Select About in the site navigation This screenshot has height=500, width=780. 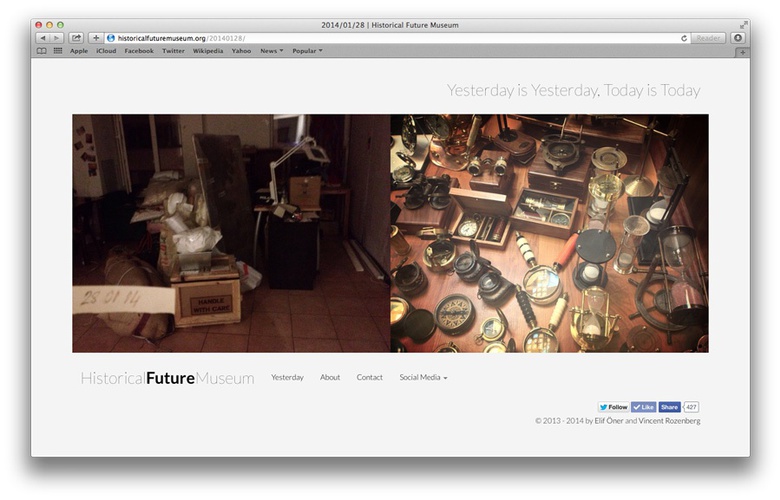coord(330,378)
